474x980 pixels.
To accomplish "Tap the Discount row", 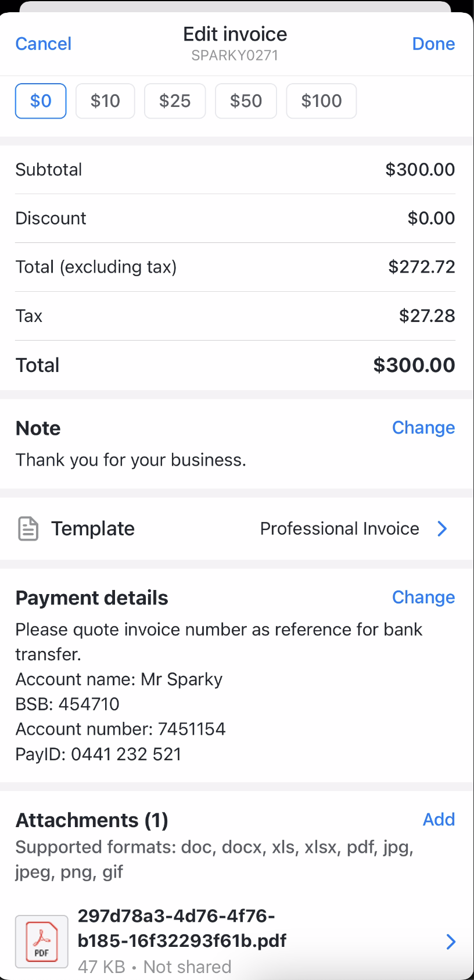I will (235, 219).
